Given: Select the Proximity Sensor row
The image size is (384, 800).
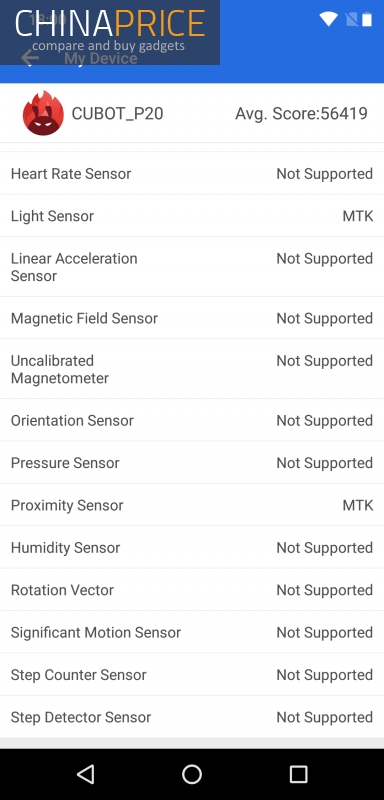Looking at the screenshot, I should [192, 505].
